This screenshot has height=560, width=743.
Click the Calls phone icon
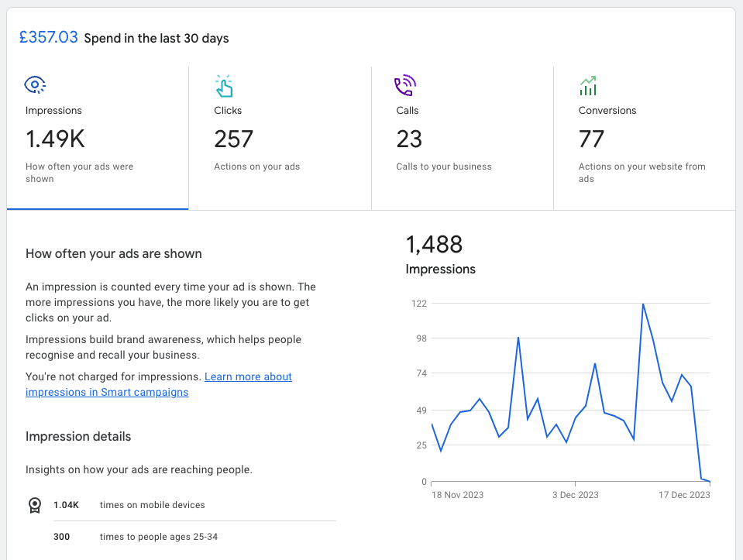click(405, 86)
